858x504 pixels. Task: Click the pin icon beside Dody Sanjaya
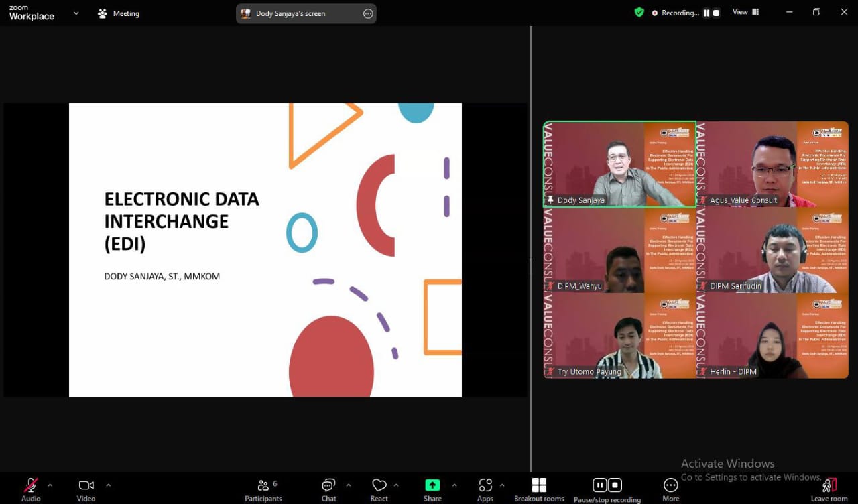tap(550, 200)
